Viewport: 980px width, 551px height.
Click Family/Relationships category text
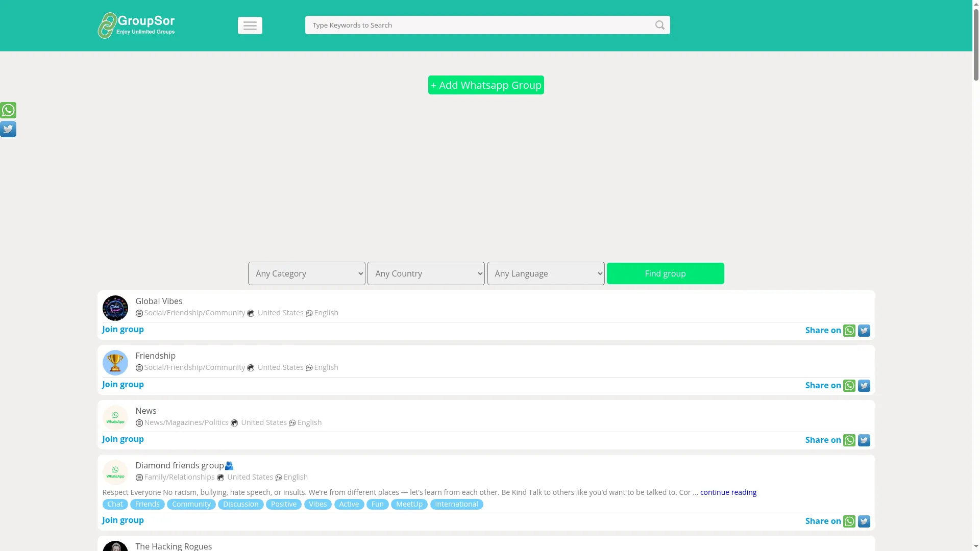pos(179,477)
